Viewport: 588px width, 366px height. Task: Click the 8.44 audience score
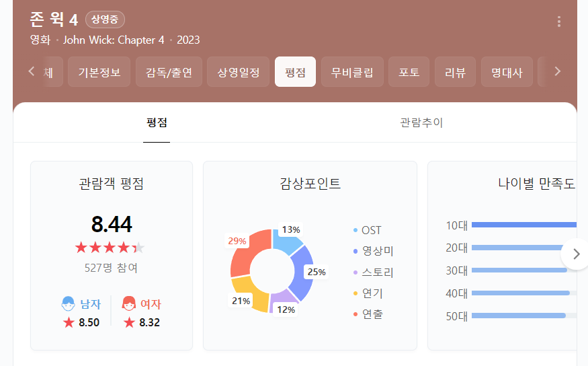click(x=112, y=224)
